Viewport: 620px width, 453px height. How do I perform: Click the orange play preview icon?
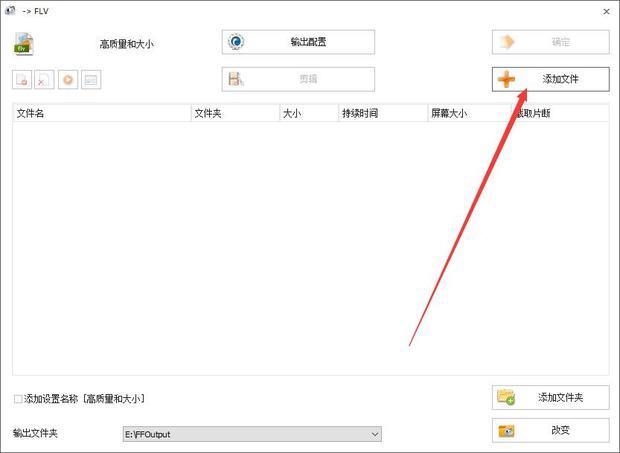tap(68, 80)
